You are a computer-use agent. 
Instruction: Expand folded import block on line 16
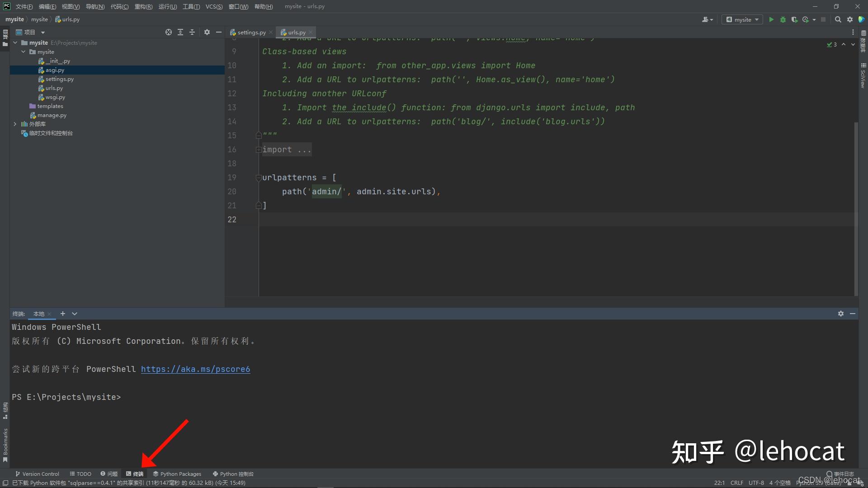click(258, 150)
